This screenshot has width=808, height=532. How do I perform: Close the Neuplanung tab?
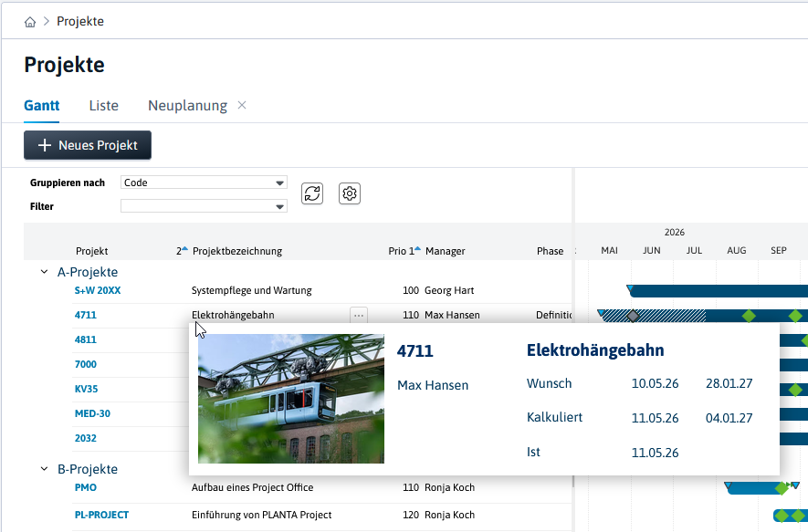click(x=242, y=105)
